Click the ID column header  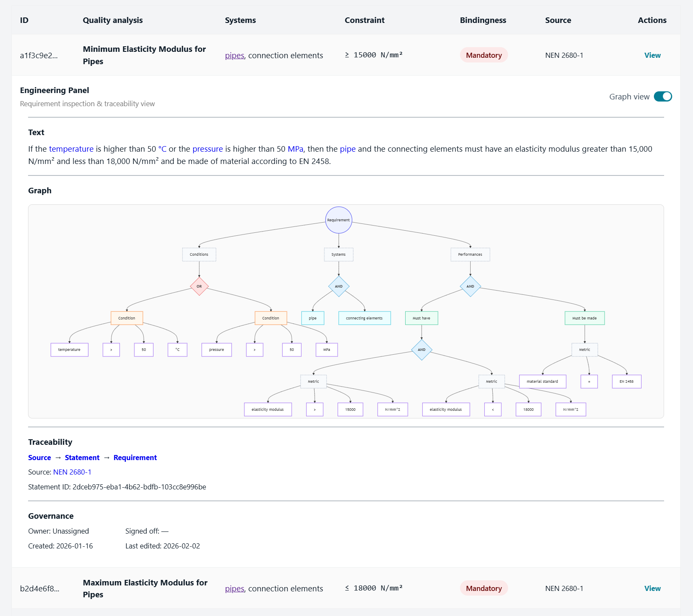(24, 20)
